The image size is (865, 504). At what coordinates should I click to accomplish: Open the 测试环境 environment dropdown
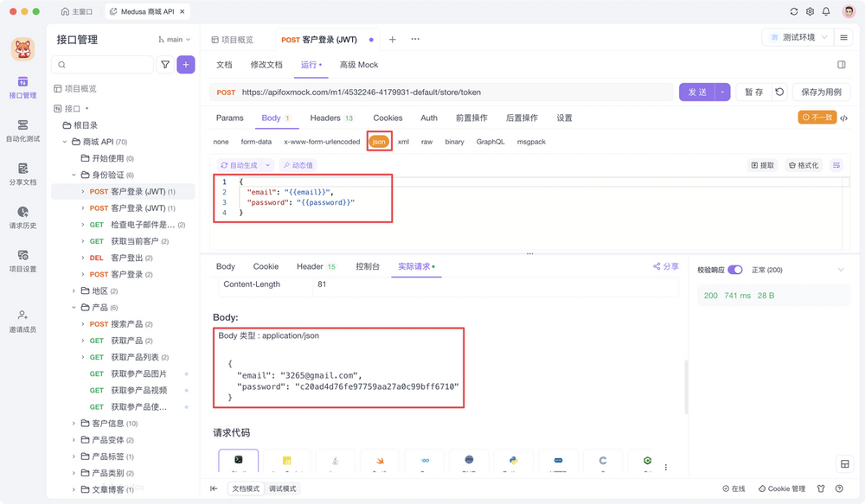(x=798, y=38)
